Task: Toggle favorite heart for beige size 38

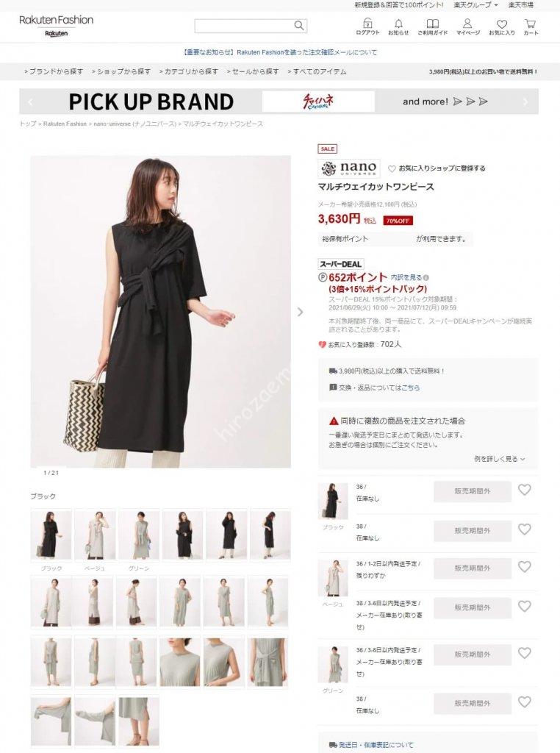Action: point(525,607)
